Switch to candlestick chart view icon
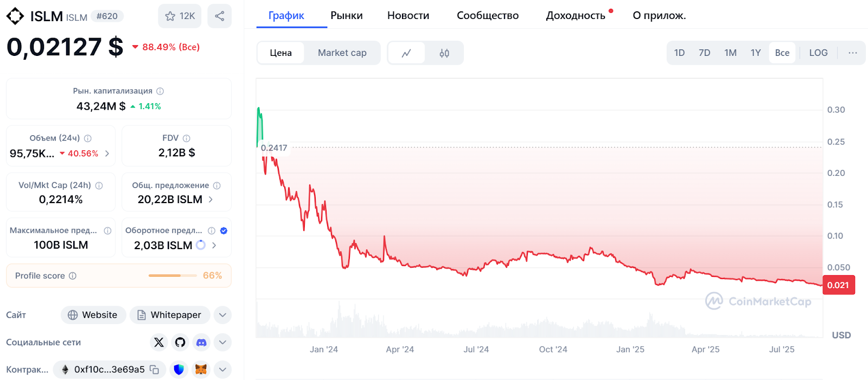The width and height of the screenshot is (868, 380). (444, 53)
